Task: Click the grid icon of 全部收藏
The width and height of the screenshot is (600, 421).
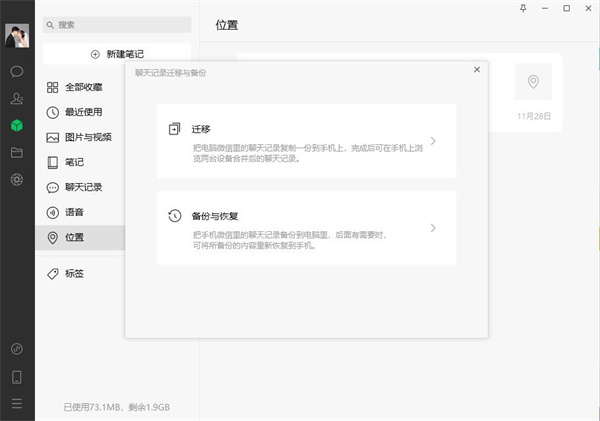Action: coord(52,87)
